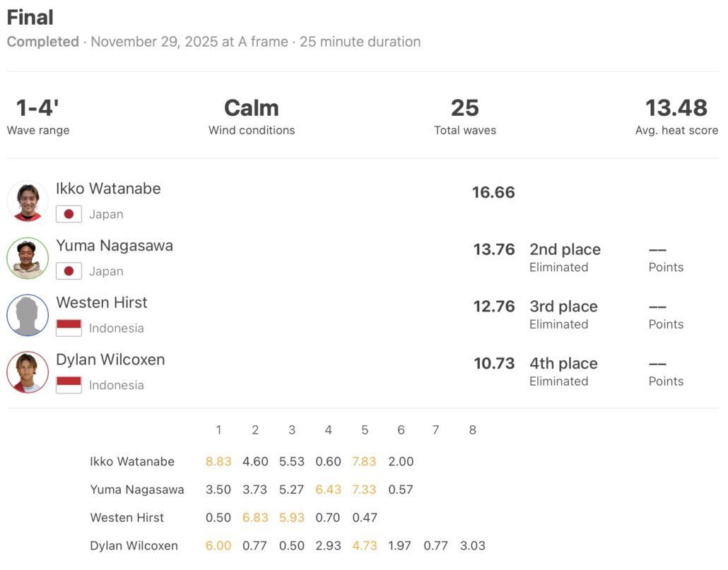Click Indonesia flag icon under Dylan Wilcoxen
This screenshot has height=570, width=728.
point(69,385)
